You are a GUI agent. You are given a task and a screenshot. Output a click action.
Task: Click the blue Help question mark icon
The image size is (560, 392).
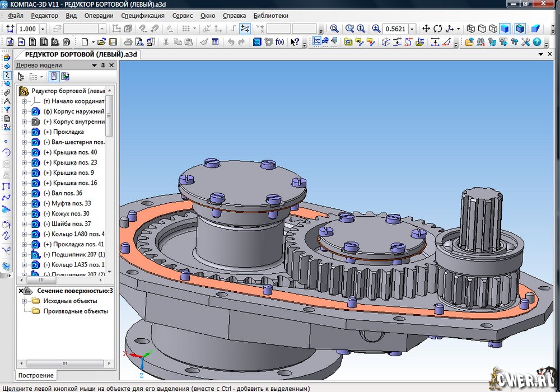pyautogui.click(x=537, y=42)
